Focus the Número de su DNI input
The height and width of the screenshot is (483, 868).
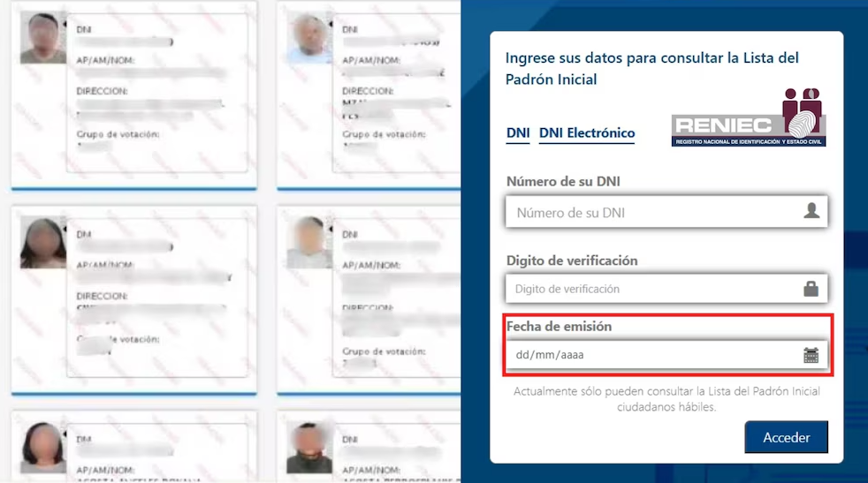654,212
